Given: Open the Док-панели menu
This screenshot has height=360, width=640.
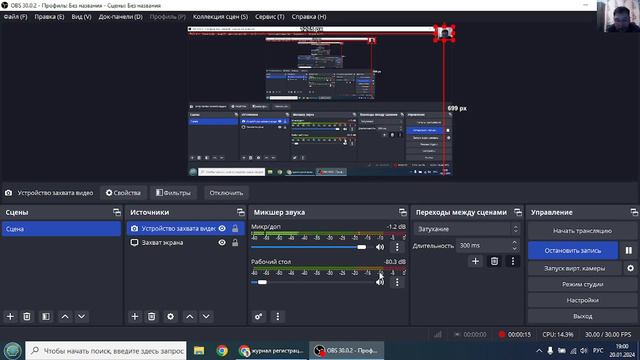Looking at the screenshot, I should click(120, 17).
